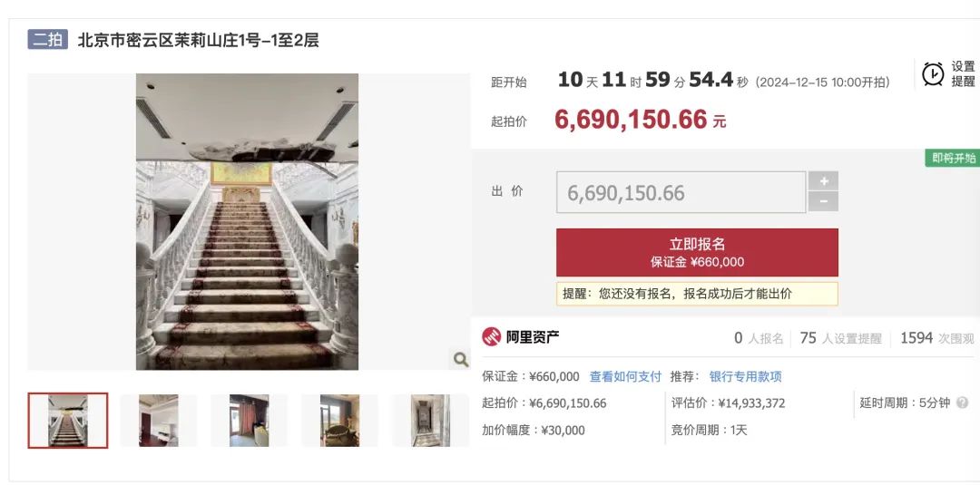Decrease bid with the minus button
The height and width of the screenshot is (485, 980).
pyautogui.click(x=823, y=201)
